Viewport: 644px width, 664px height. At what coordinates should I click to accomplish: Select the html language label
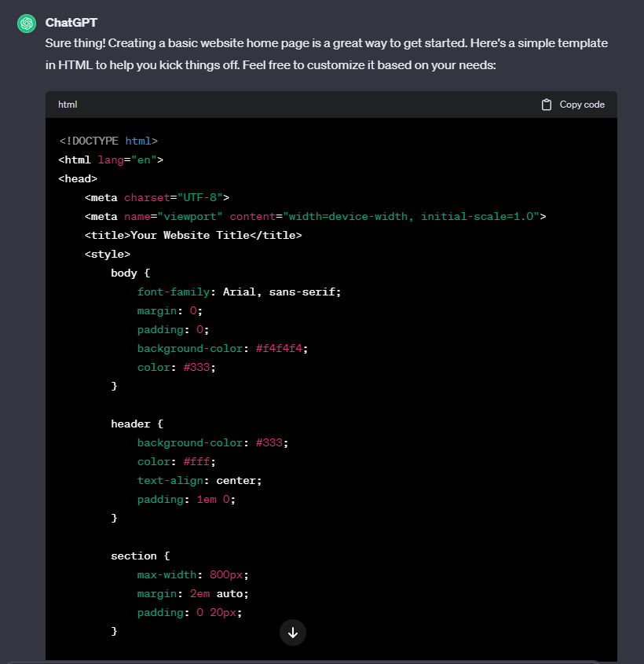tap(67, 104)
